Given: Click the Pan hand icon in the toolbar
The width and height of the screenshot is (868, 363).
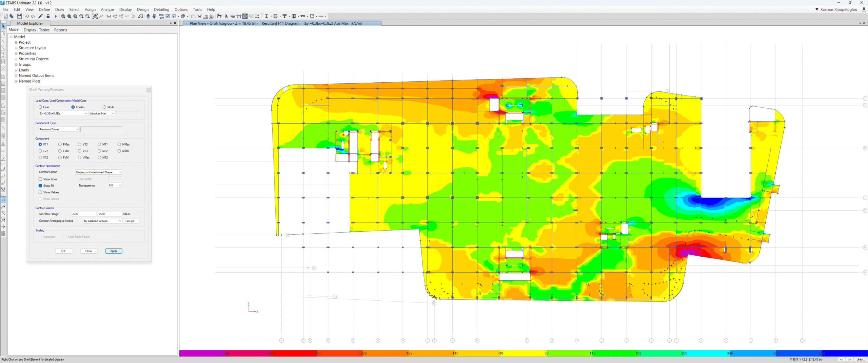Looking at the screenshot, I should pos(95,16).
